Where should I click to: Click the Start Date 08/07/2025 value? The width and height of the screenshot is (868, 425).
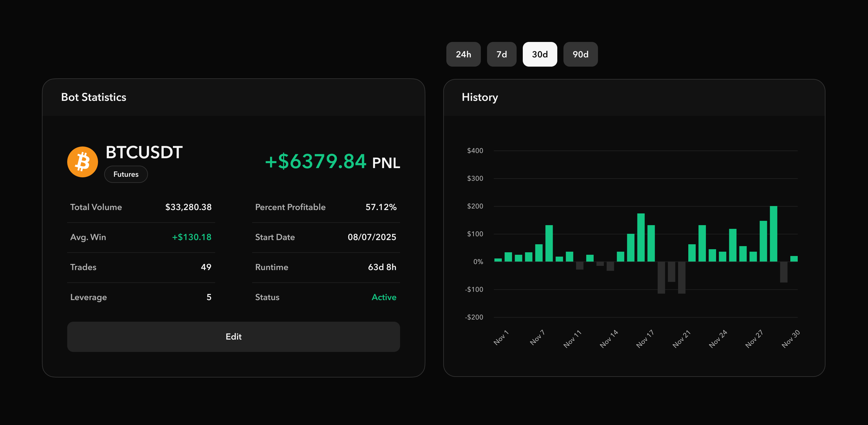coord(372,237)
